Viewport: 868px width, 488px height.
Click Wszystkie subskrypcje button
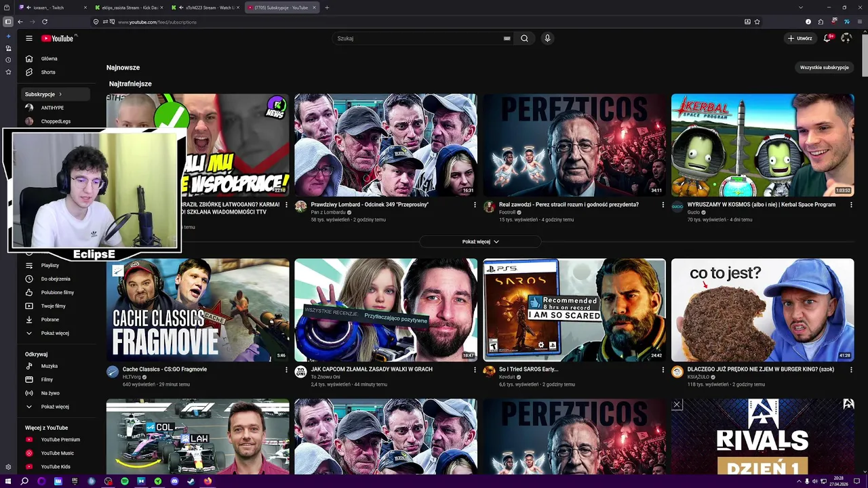point(824,68)
